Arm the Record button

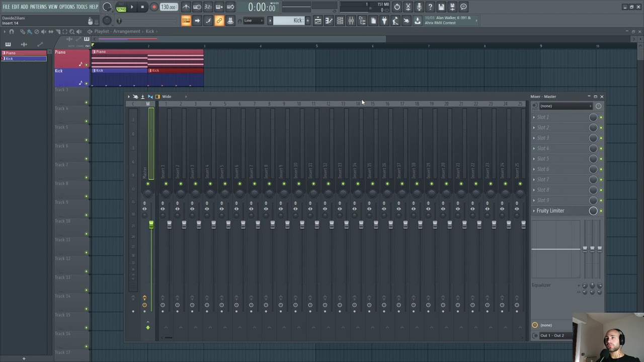point(154,7)
